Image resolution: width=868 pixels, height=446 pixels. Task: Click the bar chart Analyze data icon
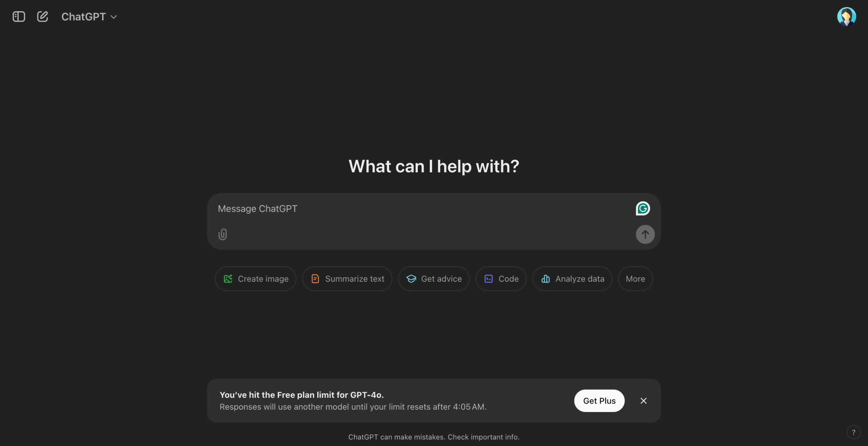[x=546, y=279]
